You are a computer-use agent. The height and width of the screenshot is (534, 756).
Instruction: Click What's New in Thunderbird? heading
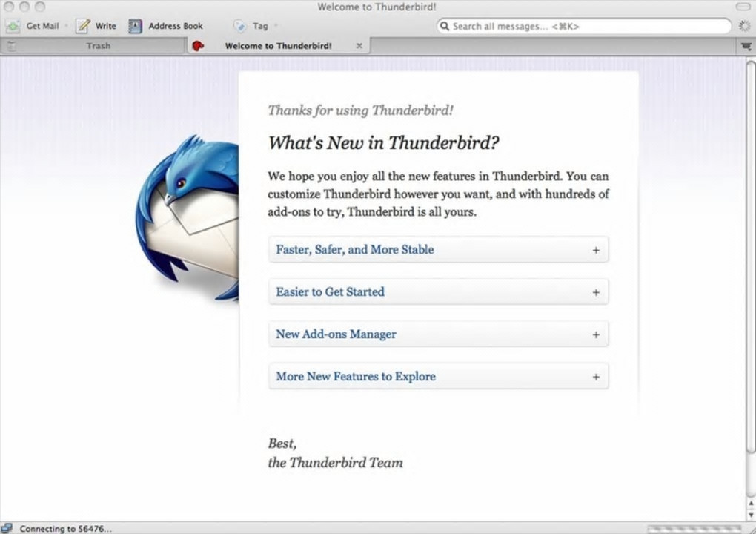383,143
